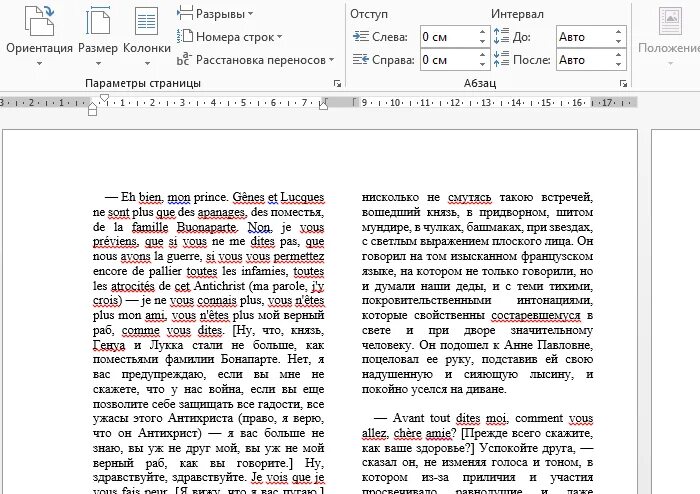This screenshot has height=494, width=700.
Task: Decrease the До spacing before value
Action: tap(618, 42)
